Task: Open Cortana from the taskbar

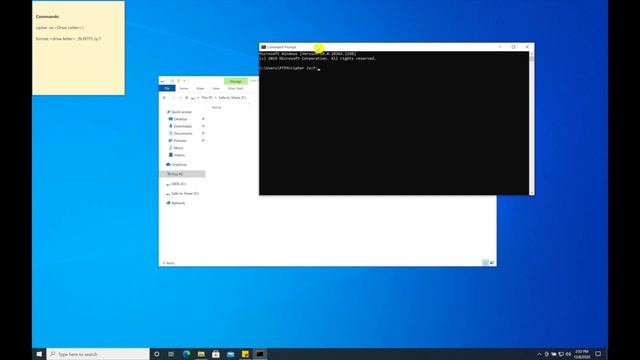Action: [157, 354]
